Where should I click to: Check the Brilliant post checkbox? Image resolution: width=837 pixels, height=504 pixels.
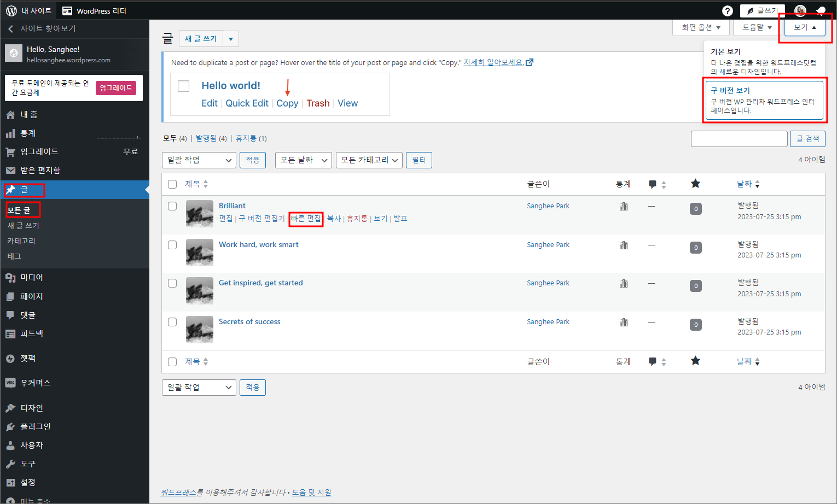click(x=172, y=206)
